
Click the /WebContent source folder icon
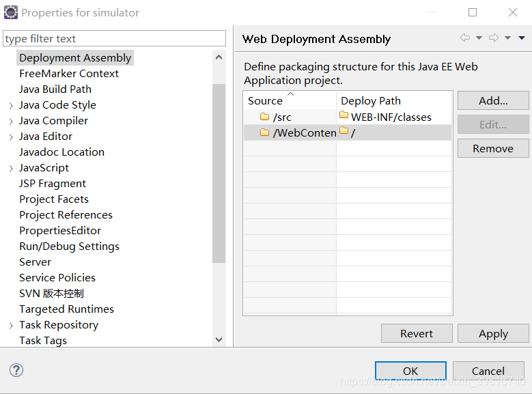[265, 132]
